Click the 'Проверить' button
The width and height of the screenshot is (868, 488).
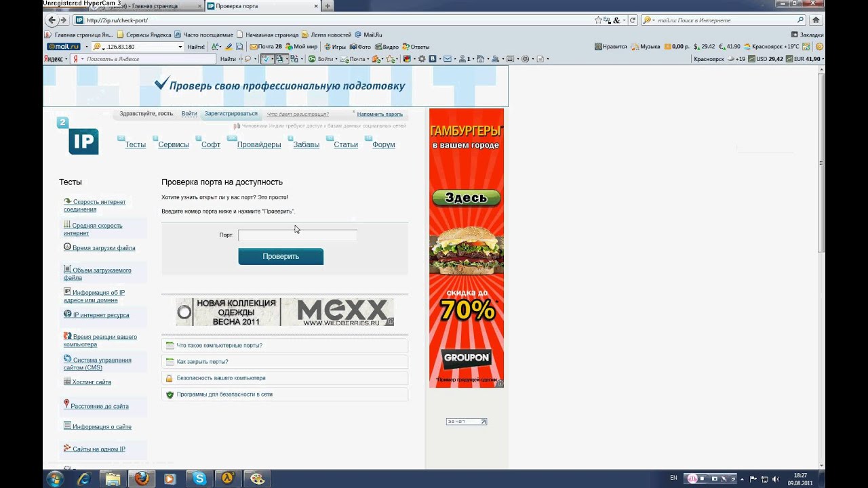[x=281, y=256]
